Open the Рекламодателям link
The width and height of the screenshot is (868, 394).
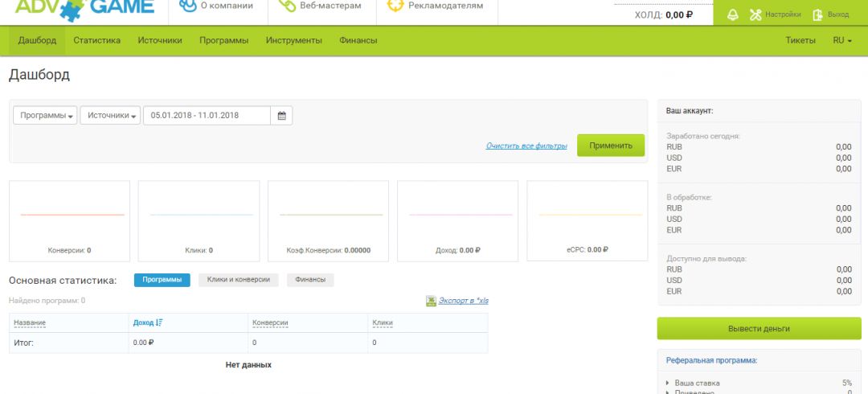click(x=445, y=6)
